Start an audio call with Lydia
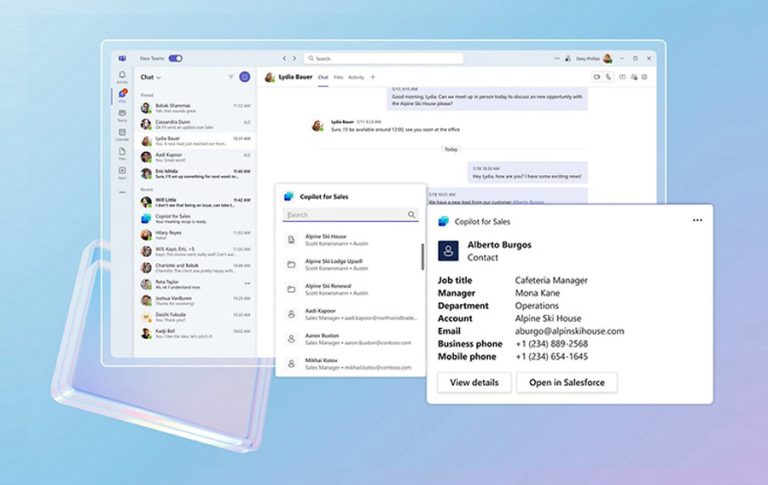 click(x=609, y=76)
